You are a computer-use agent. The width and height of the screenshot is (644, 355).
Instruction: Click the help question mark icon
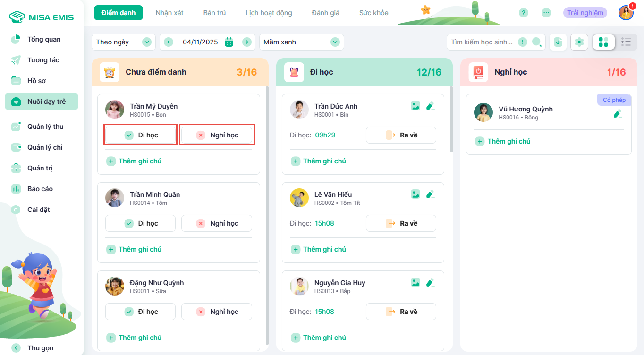coord(524,13)
